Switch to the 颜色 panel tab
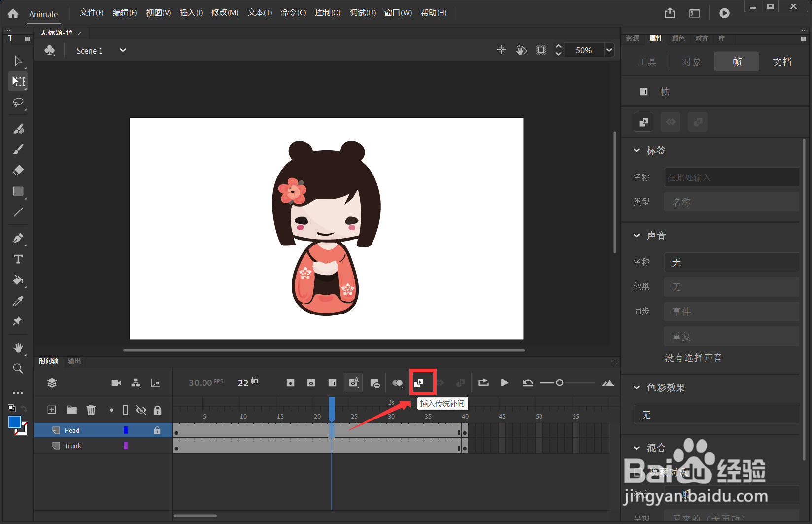Screen dimensions: 812x524 pos(678,38)
